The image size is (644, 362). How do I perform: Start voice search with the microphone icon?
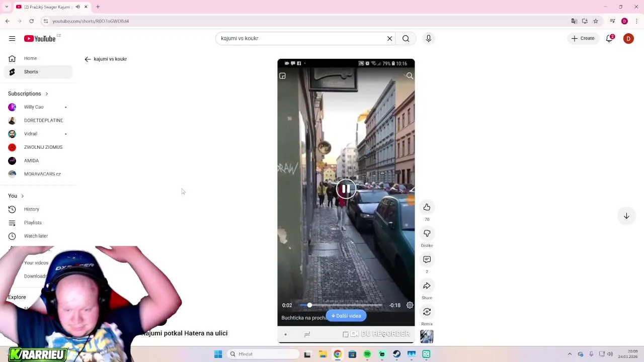(429, 39)
